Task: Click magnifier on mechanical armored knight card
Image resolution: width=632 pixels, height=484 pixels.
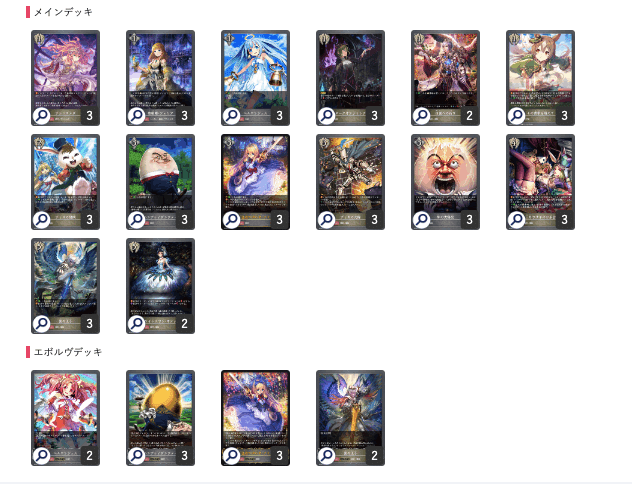Action: (x=326, y=220)
